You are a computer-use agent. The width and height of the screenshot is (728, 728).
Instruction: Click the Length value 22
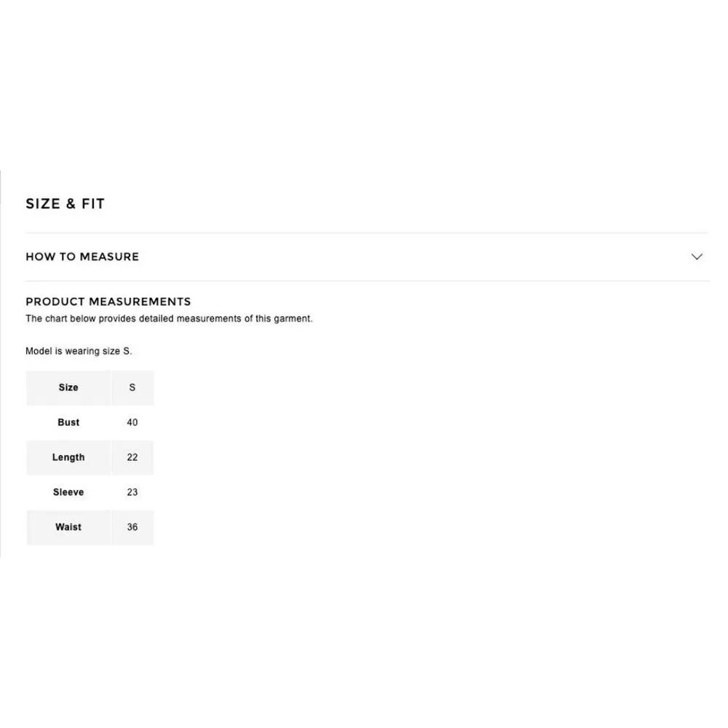132,458
